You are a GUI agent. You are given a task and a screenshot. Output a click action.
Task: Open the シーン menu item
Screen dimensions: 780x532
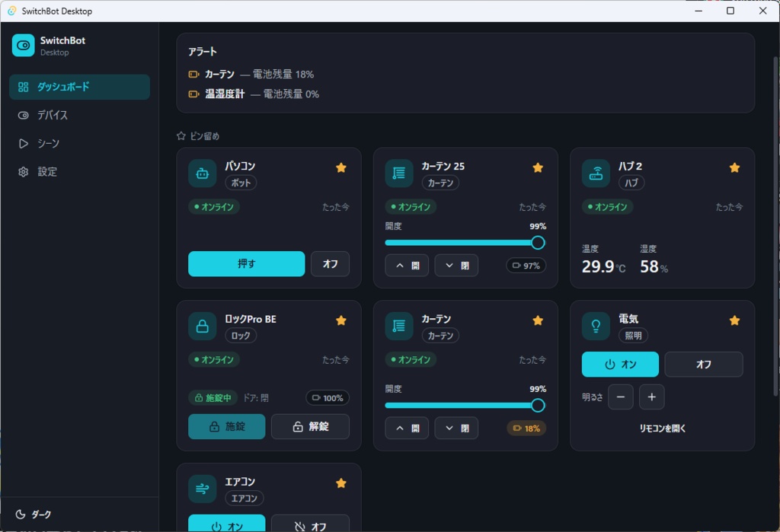[79, 144]
